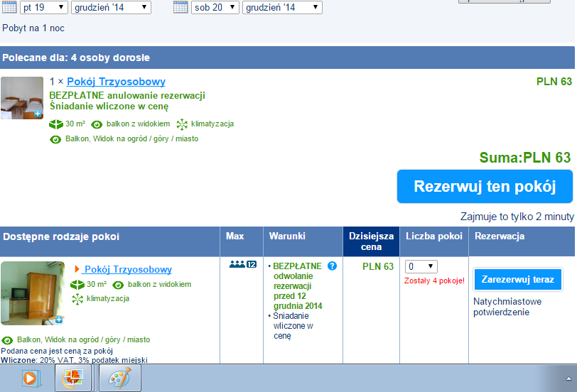Screen dimensions: 577x392
Task: Click eye icon beside recommended room's balkon z widokiem
Action: click(x=97, y=125)
